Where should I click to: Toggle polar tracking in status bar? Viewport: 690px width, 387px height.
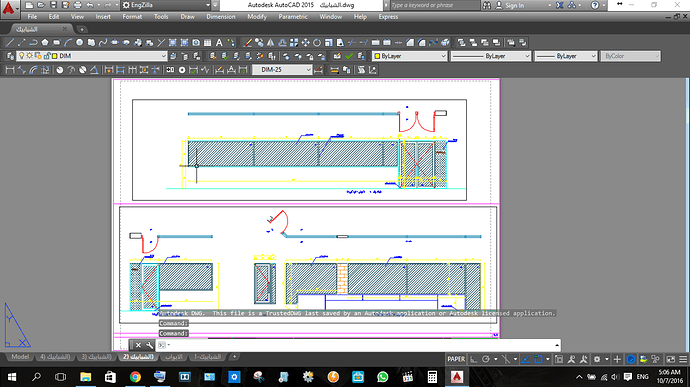pyautogui.click(x=486, y=359)
